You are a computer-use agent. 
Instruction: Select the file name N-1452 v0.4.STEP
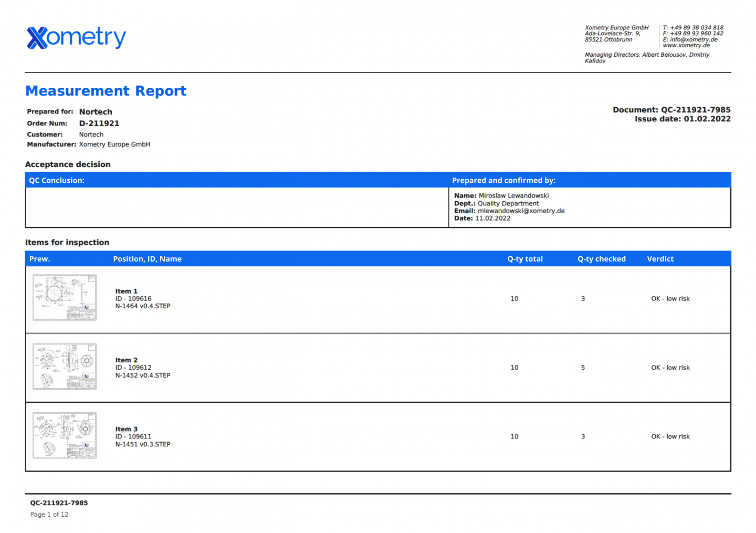click(x=143, y=375)
